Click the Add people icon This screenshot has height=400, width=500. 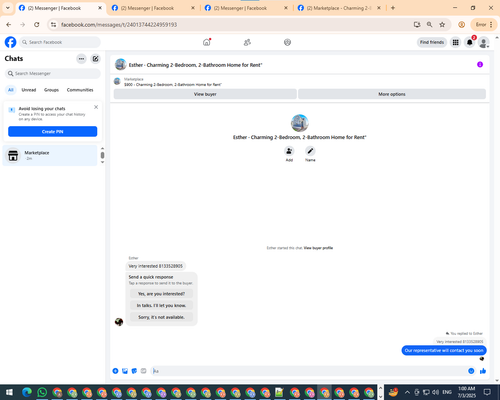click(289, 151)
